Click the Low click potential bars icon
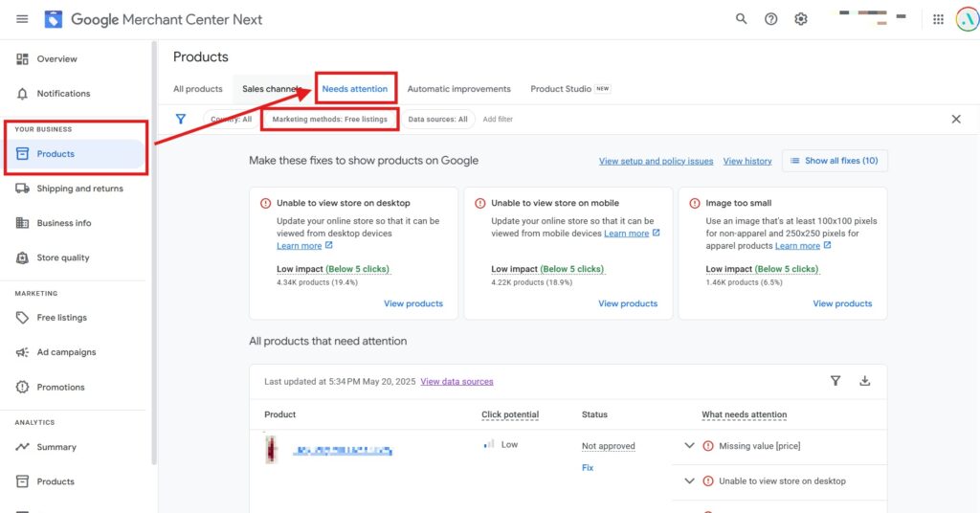The width and height of the screenshot is (980, 513). tap(489, 444)
